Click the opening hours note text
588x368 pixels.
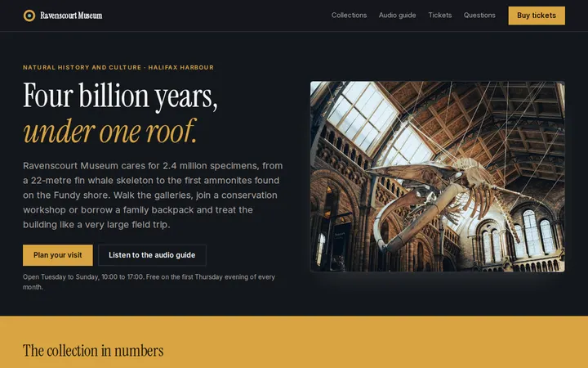click(x=149, y=281)
